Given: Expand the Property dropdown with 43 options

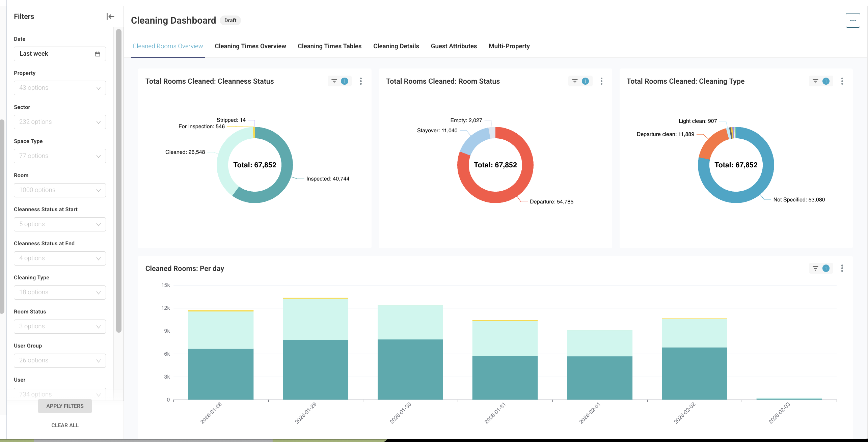Looking at the screenshot, I should pos(60,88).
